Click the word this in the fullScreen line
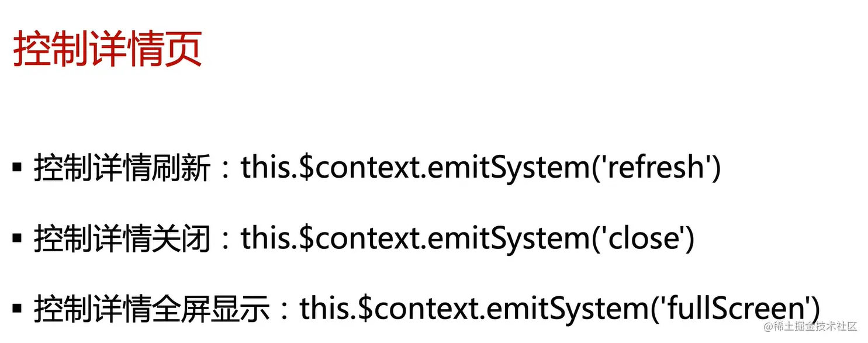 click(324, 309)
